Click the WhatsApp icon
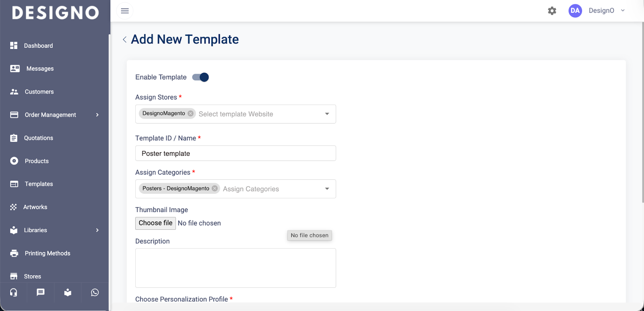This screenshot has height=311, width=644. tap(95, 292)
